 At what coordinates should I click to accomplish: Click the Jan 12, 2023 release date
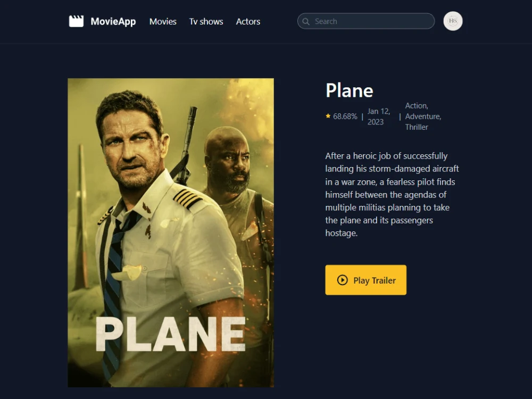(x=379, y=117)
